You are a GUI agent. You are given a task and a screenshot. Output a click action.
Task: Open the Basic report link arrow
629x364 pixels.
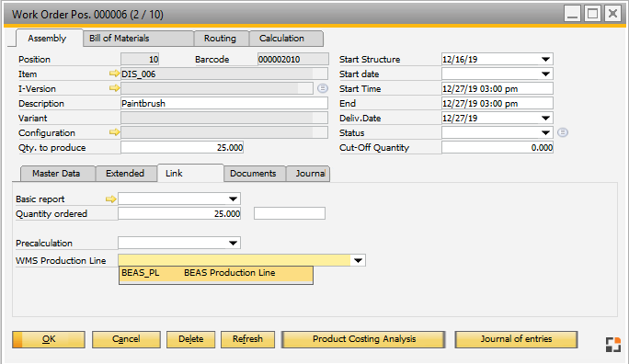(110, 199)
